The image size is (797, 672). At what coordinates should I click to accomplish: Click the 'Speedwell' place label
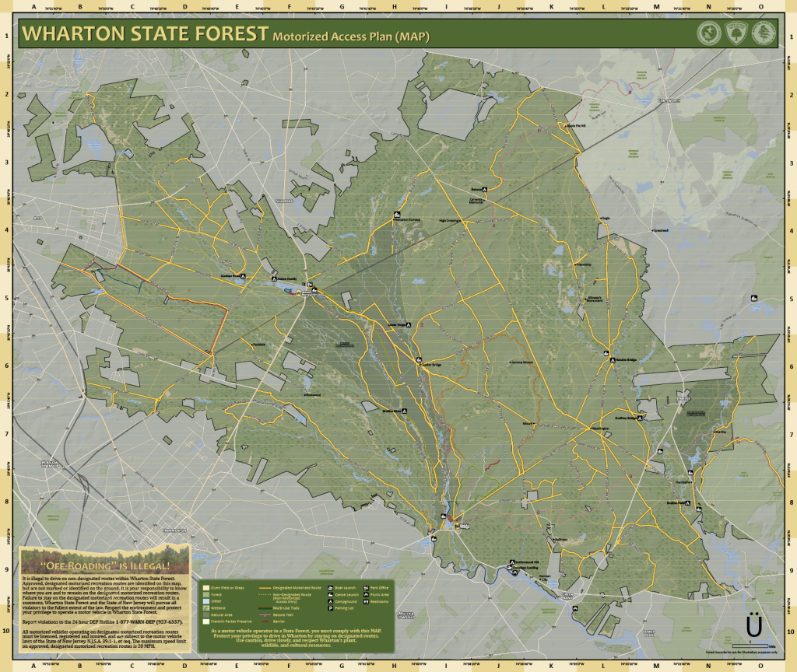(x=662, y=230)
